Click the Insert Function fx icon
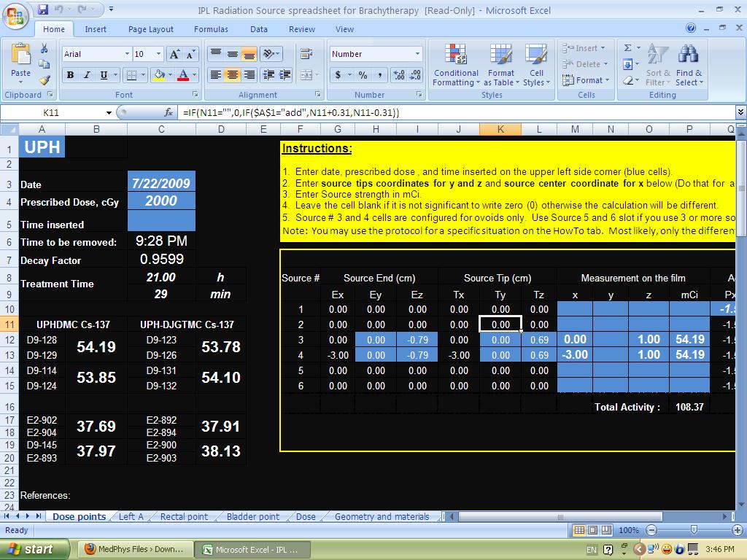The width and height of the screenshot is (747, 560). coord(169,112)
